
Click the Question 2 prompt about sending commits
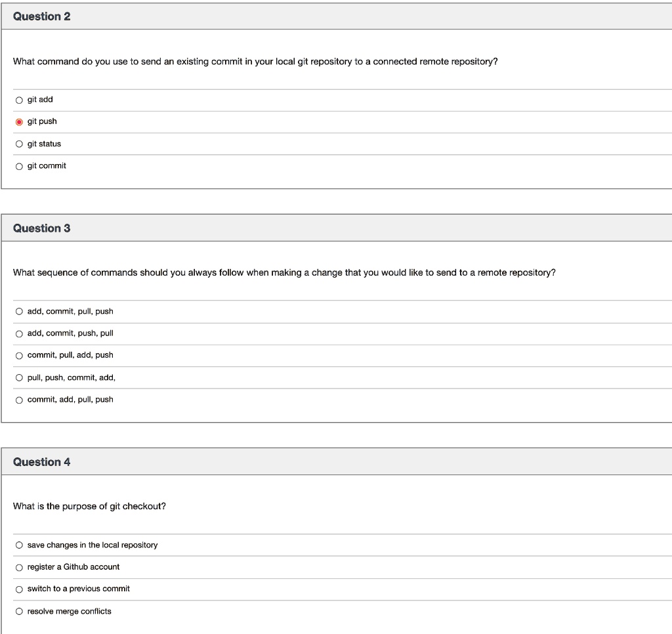(x=255, y=62)
